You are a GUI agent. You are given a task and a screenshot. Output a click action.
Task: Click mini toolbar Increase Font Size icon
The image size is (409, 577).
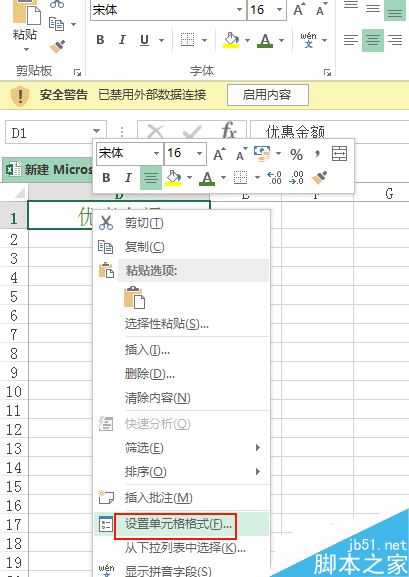(x=219, y=154)
